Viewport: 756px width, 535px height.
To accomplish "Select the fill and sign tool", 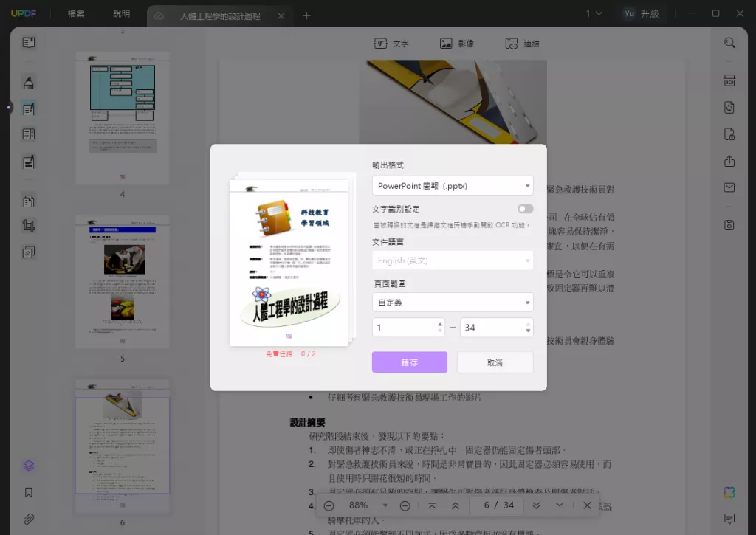I will [x=29, y=162].
